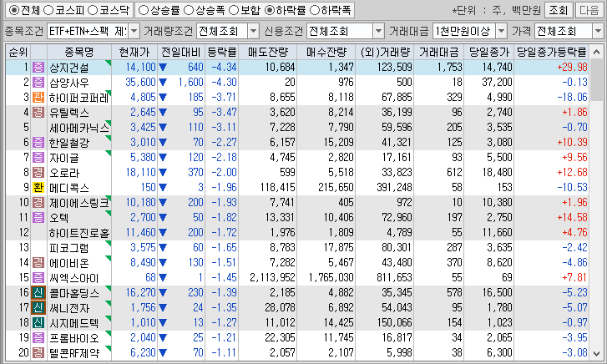Click the 메디콕스 stock name
Screen dimensions: 607x364
pos(69,188)
